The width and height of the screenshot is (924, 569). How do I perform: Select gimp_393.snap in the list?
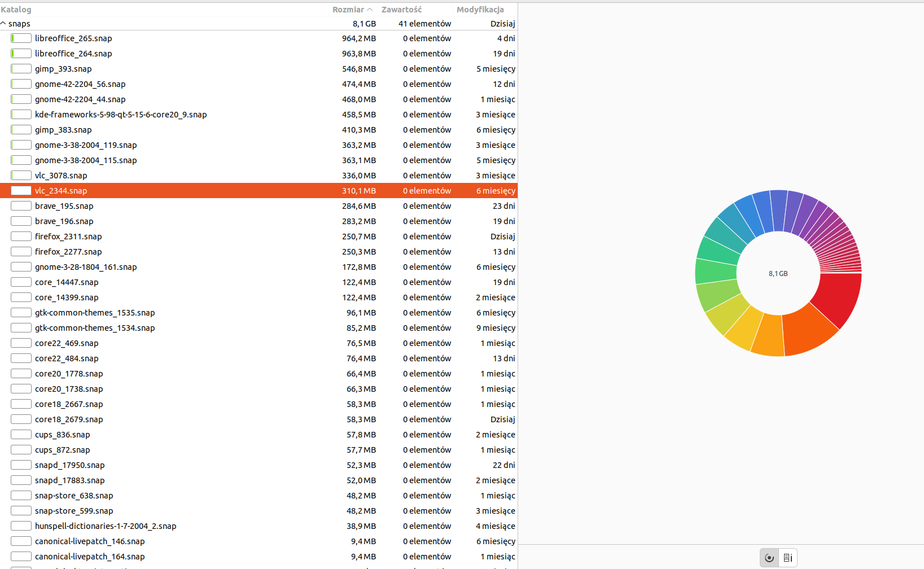coord(259,69)
